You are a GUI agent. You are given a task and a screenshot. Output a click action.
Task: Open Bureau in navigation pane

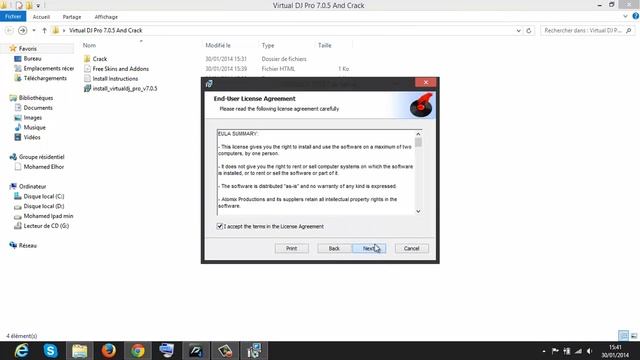32,58
